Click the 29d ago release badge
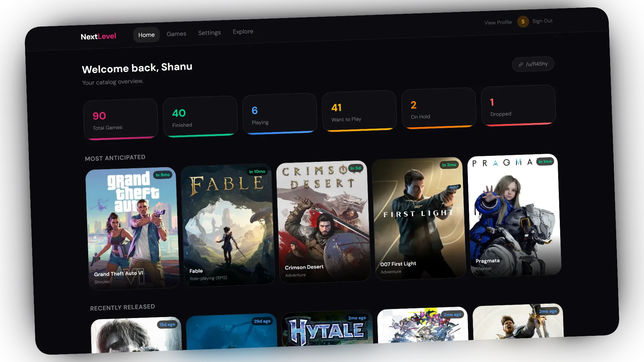The height and width of the screenshot is (362, 644). (262, 321)
